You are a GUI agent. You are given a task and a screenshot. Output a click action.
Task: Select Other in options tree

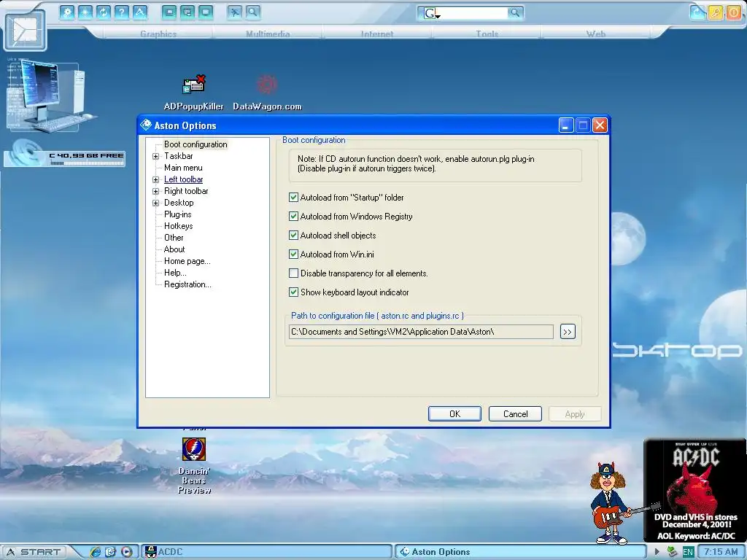174,238
